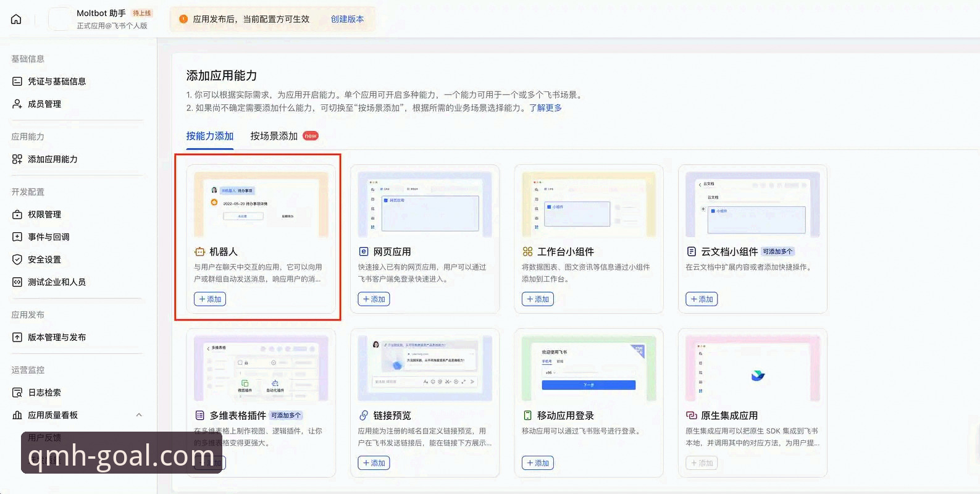The image size is (980, 494).
Task: Click the 凭证与基础信息 sidebar icon
Action: (x=17, y=82)
